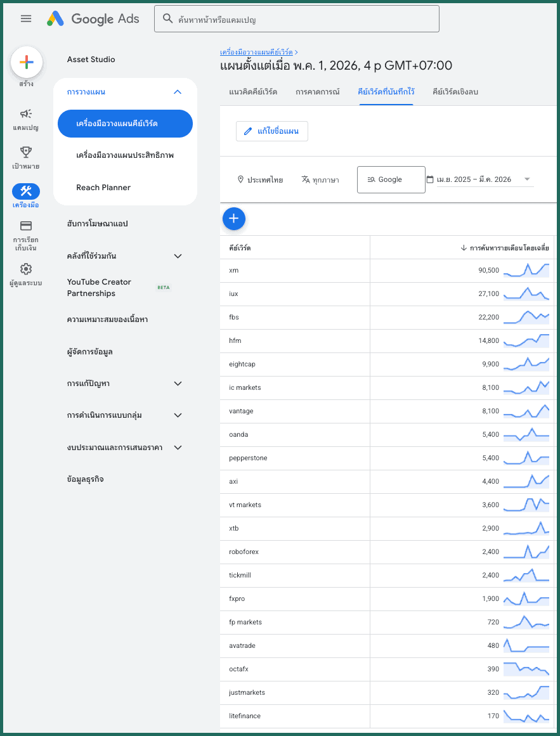Click the search network icon beside Google
This screenshot has height=736, width=560.
(x=371, y=179)
